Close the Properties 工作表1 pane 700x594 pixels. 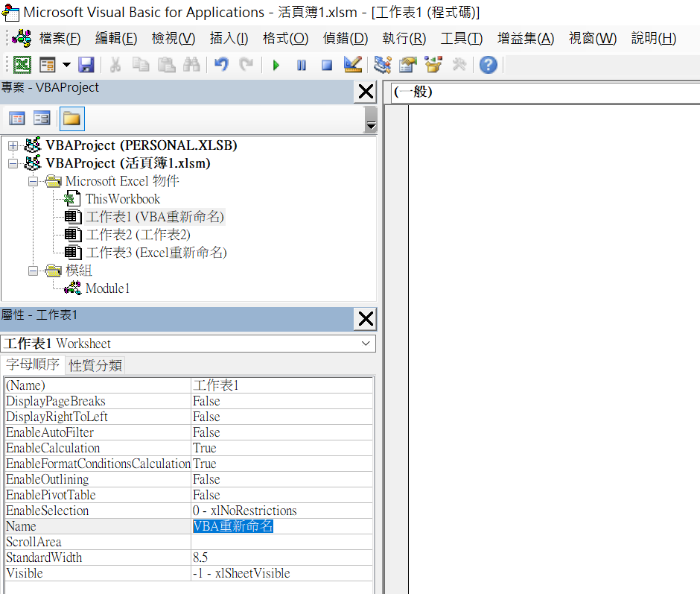[366, 319]
